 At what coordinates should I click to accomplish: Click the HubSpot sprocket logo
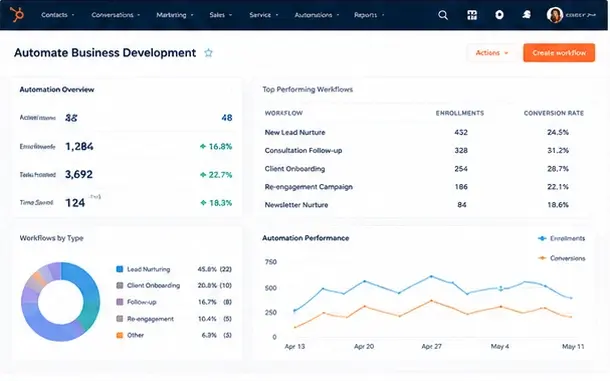click(x=18, y=15)
